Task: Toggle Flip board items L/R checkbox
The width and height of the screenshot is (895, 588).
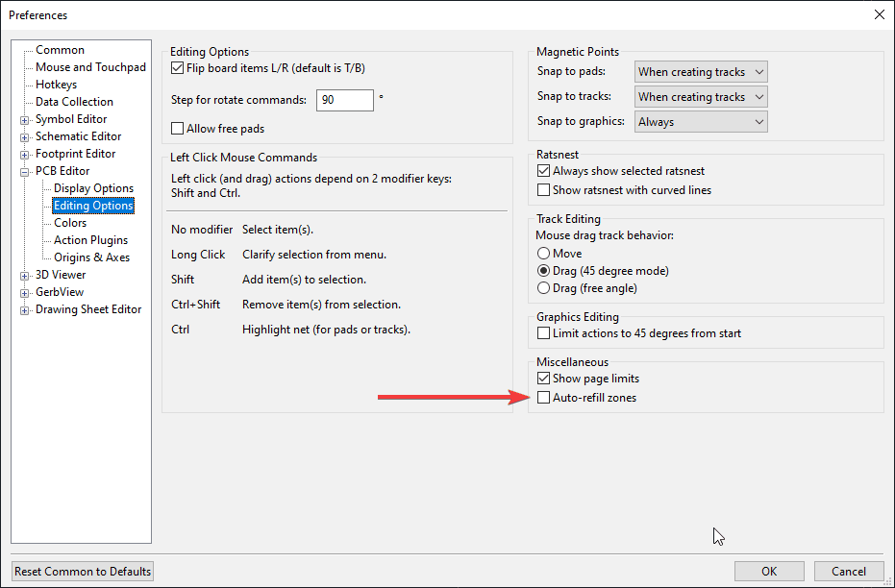Action: 177,68
